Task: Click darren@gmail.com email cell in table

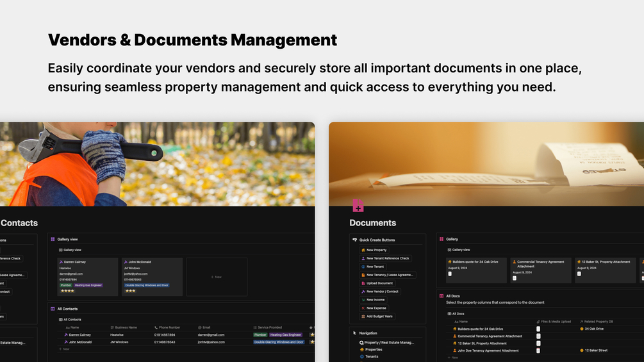Action: tap(211, 335)
